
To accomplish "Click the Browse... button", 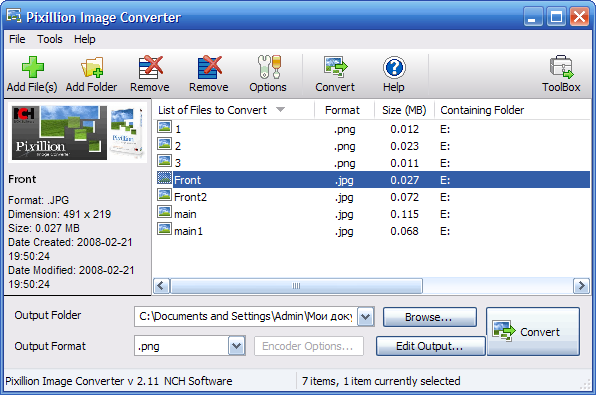I will pos(430,317).
